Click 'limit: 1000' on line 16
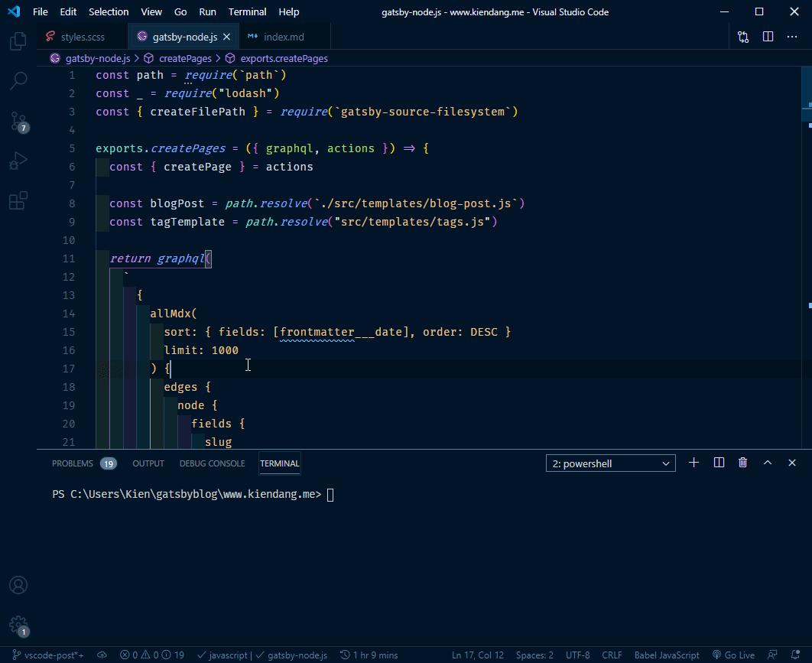Image resolution: width=812 pixels, height=663 pixels. click(201, 350)
